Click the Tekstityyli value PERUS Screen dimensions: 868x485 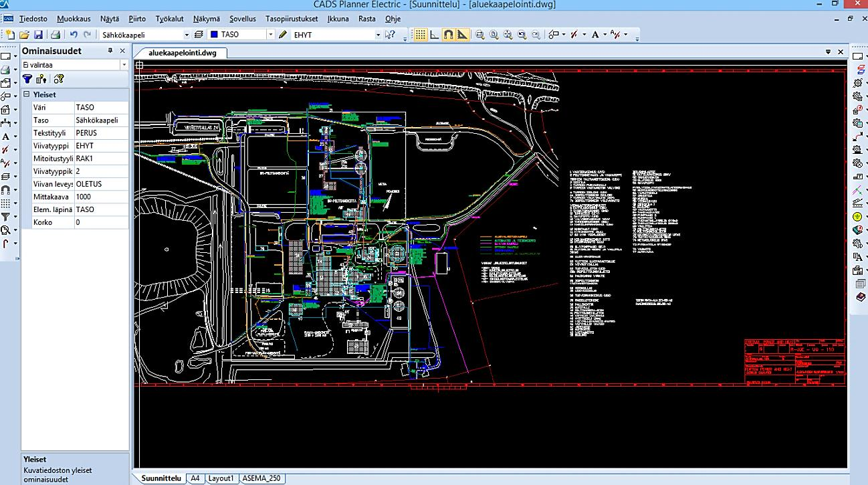pos(101,133)
